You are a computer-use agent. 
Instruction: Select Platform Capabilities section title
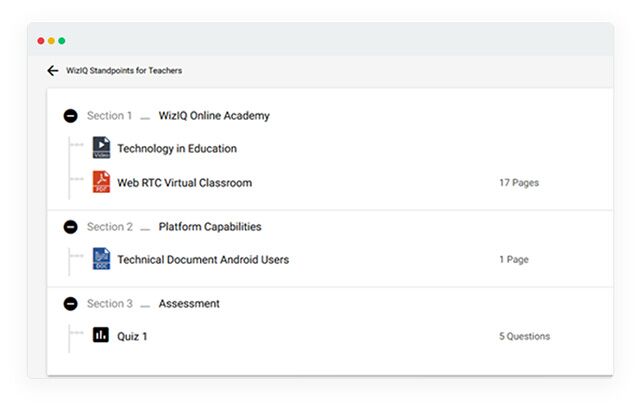coord(210,227)
